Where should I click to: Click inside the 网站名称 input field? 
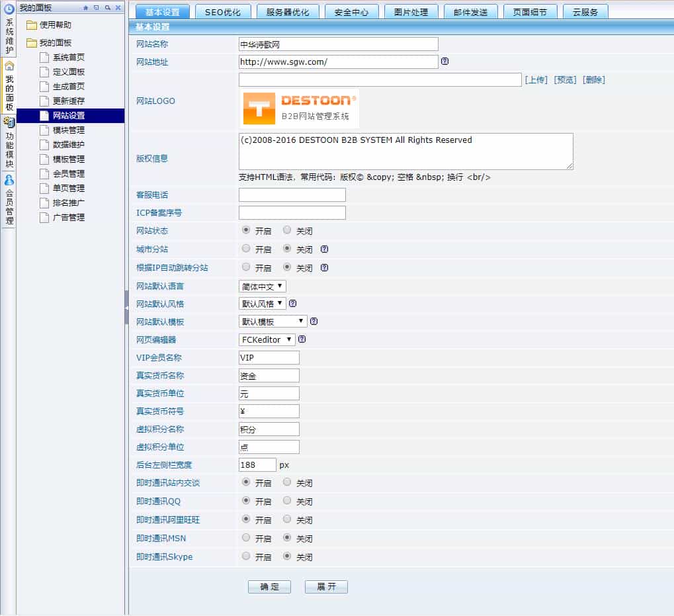337,44
